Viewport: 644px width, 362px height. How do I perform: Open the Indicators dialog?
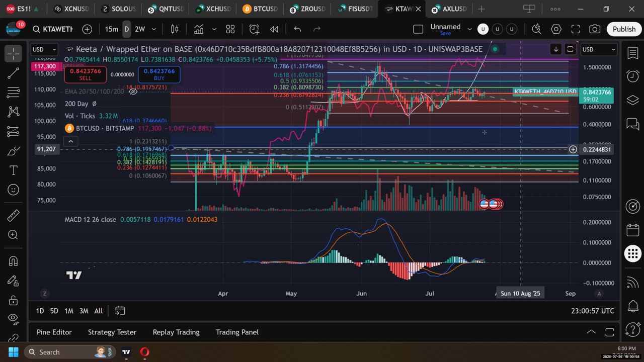199,29
